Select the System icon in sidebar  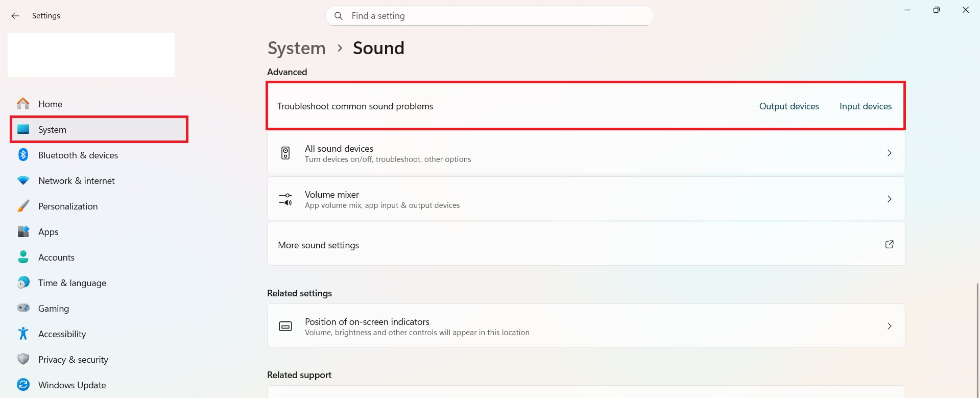pos(22,129)
